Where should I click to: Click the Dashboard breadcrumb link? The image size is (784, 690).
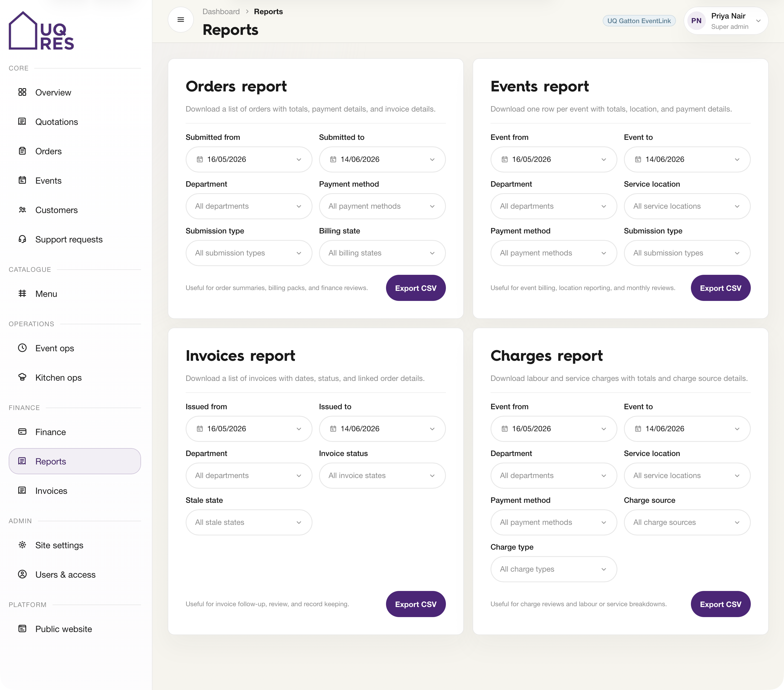pos(221,11)
